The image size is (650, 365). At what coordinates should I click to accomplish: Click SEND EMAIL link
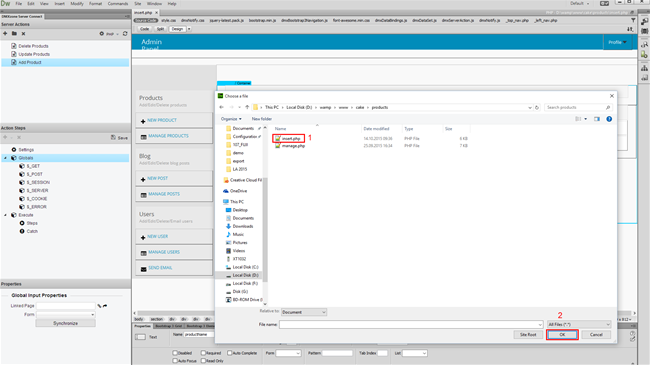[160, 268]
